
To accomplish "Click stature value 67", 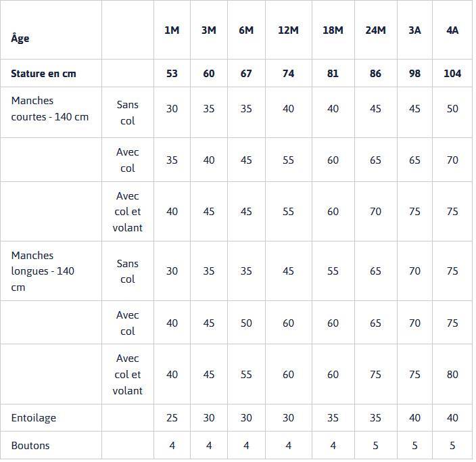I will pyautogui.click(x=246, y=73).
